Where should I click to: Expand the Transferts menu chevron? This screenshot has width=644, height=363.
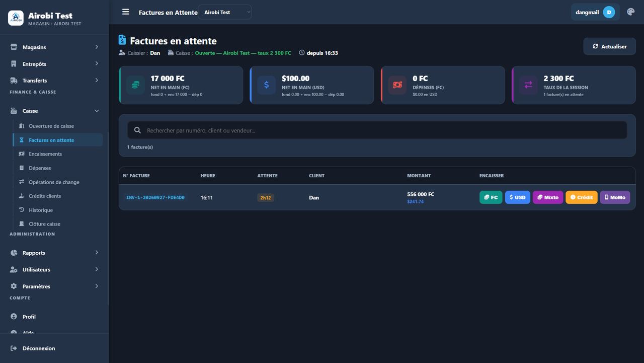97,81
